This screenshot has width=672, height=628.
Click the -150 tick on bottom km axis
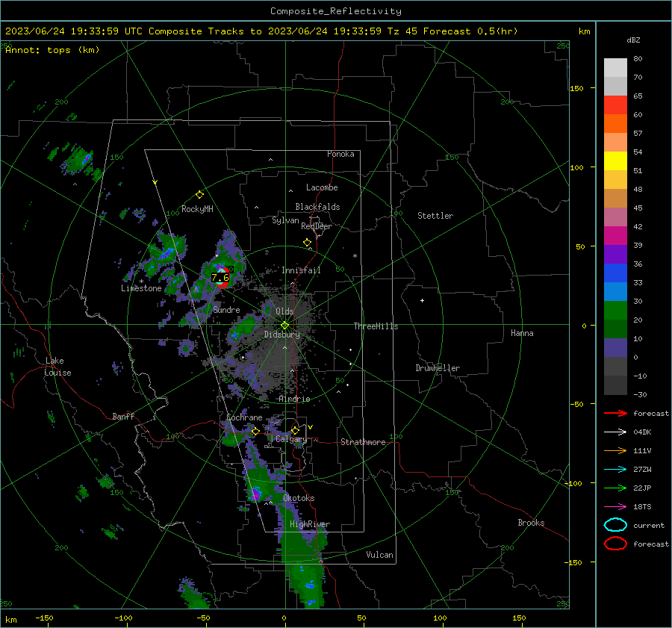point(44,618)
